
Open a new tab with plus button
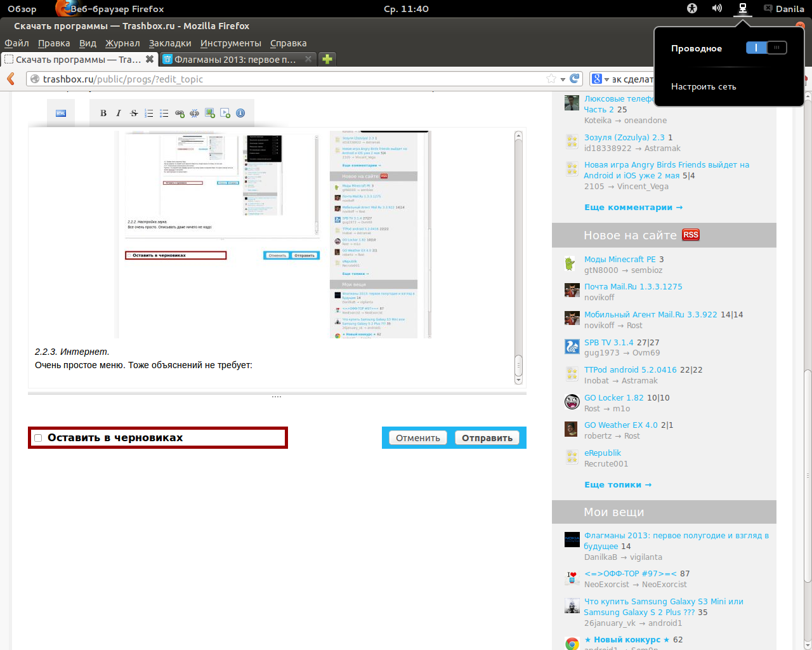click(327, 59)
